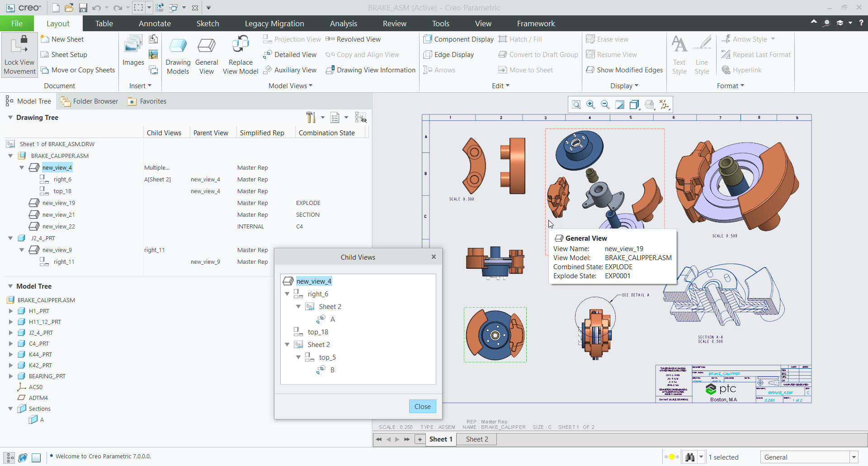Expand the Model Views group dropdown
This screenshot has width=868, height=466.
(290, 86)
